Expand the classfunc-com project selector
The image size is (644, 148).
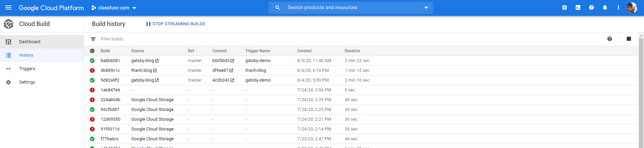click(114, 8)
